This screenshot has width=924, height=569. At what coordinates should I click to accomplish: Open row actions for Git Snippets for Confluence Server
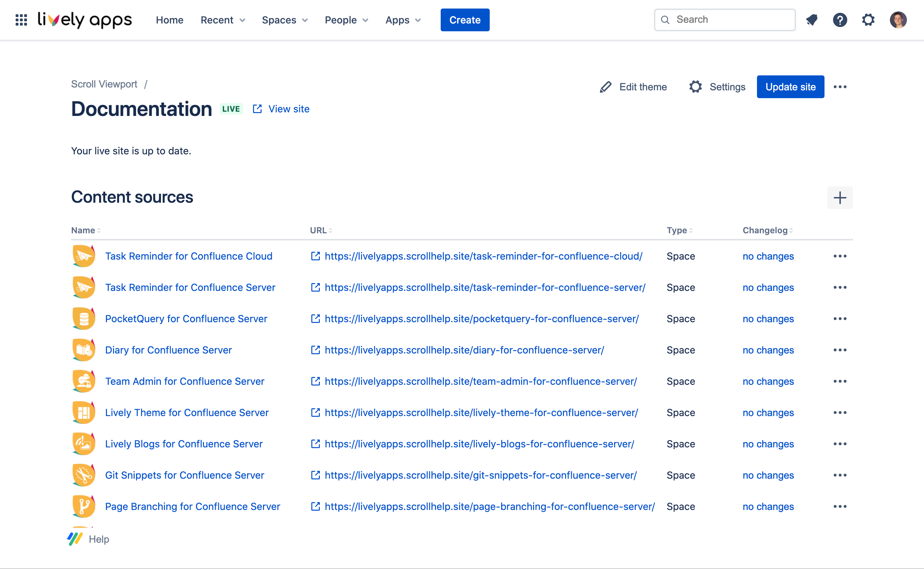840,475
